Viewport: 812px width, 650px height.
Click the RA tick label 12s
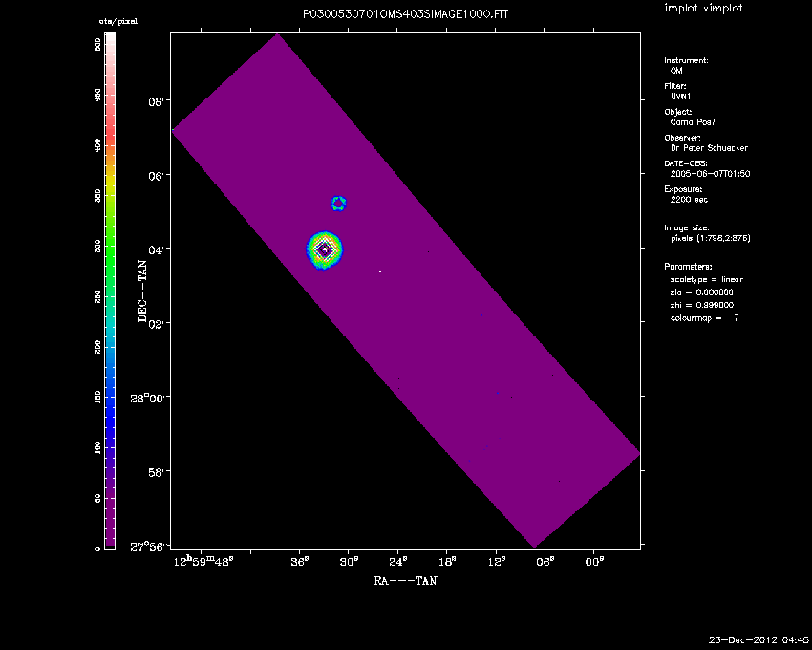pyautogui.click(x=497, y=562)
